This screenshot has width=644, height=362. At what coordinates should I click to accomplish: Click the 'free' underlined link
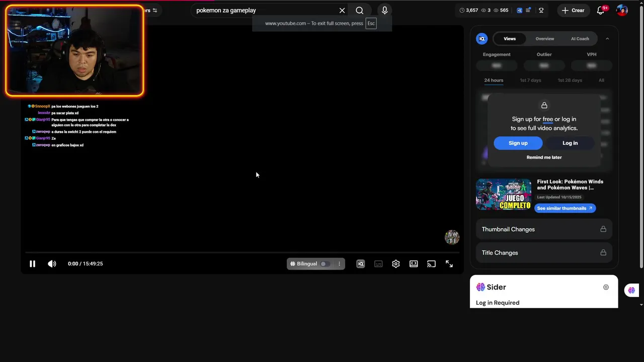tap(547, 119)
